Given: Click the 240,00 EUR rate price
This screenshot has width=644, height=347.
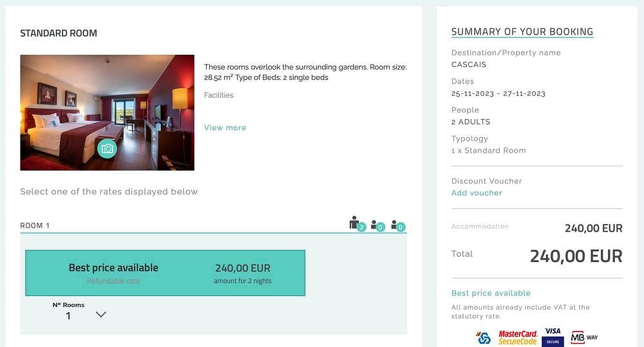Looking at the screenshot, I should 243,268.
